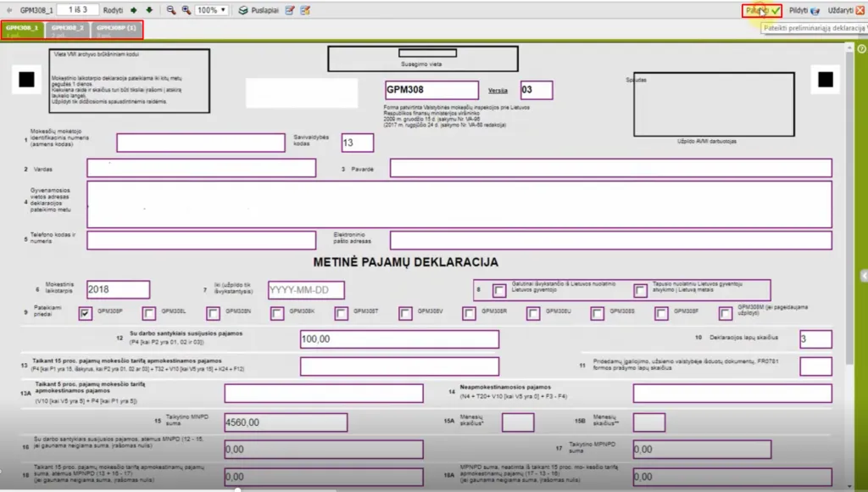
Task: Switch to the GPM308_1 tab
Action: coord(22,30)
